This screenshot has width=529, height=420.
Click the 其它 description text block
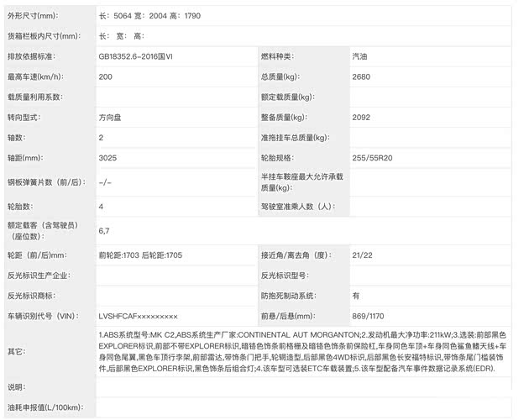click(x=302, y=351)
